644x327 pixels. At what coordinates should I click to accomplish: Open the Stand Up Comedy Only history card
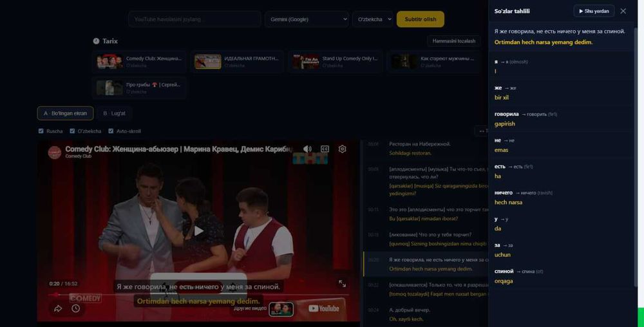(x=336, y=62)
